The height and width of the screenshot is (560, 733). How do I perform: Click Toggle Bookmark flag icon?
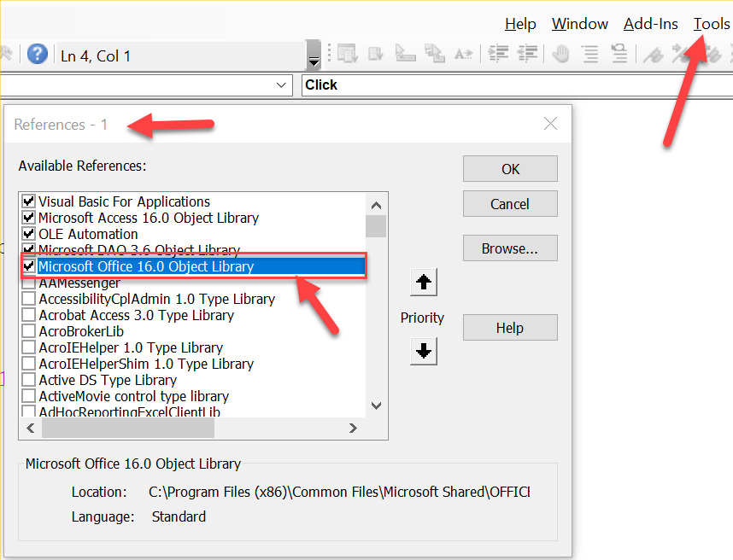(x=654, y=54)
